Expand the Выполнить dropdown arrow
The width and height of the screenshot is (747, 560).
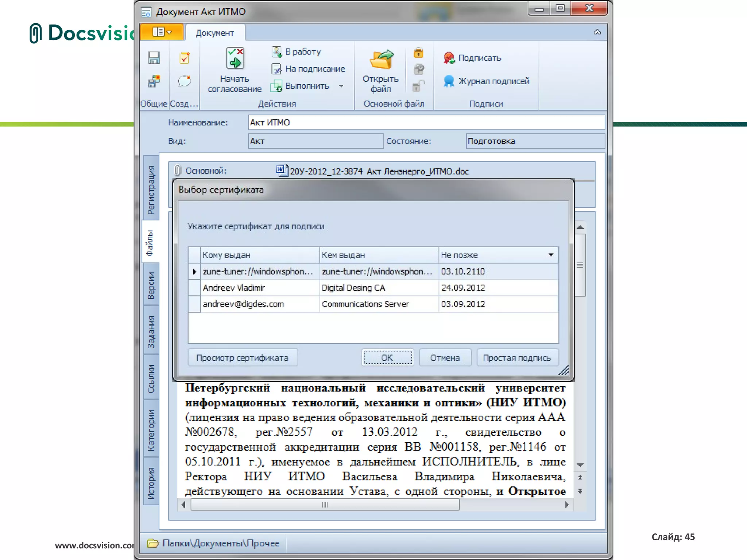pyautogui.click(x=341, y=86)
